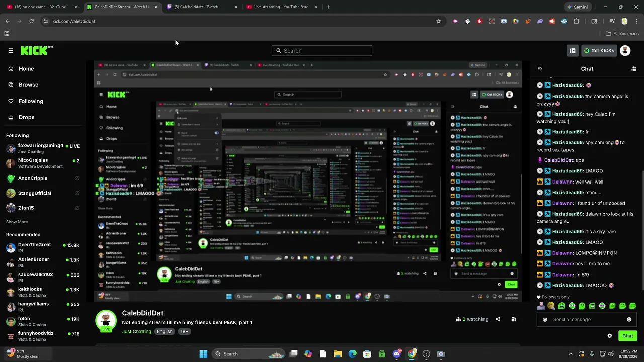Click the address bar URL
The height and width of the screenshot is (362, 644).
pos(73,21)
